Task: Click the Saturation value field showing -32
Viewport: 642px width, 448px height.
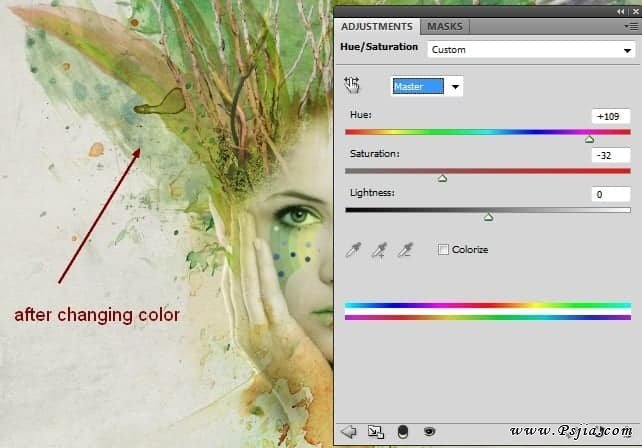Action: coord(610,155)
